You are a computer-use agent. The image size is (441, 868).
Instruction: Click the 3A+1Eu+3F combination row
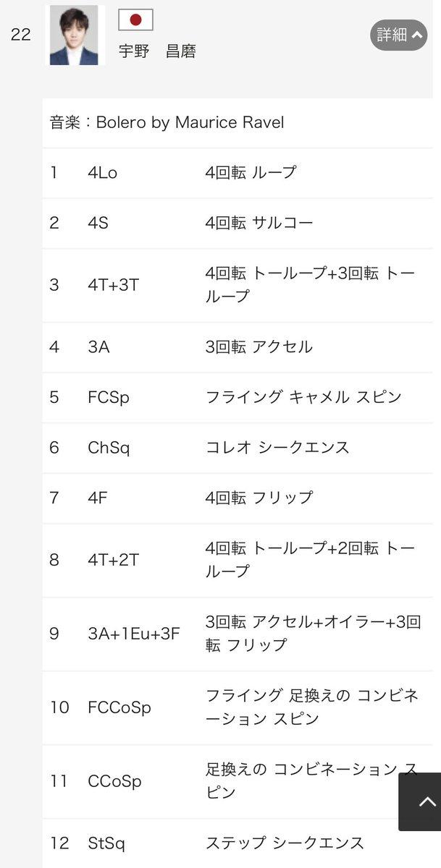tap(238, 634)
